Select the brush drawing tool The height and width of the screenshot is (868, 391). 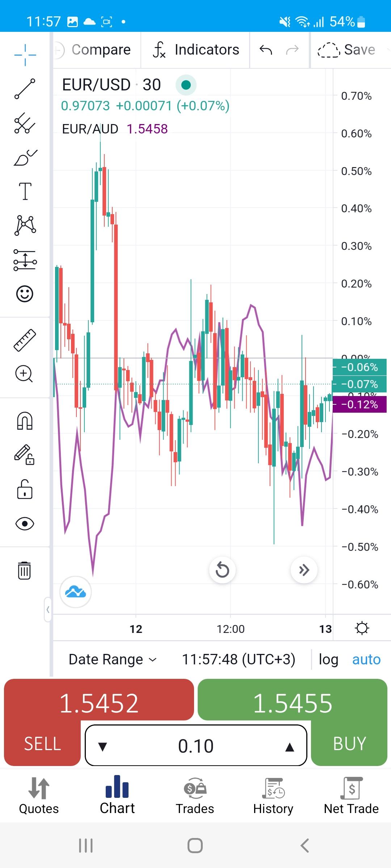(25, 158)
